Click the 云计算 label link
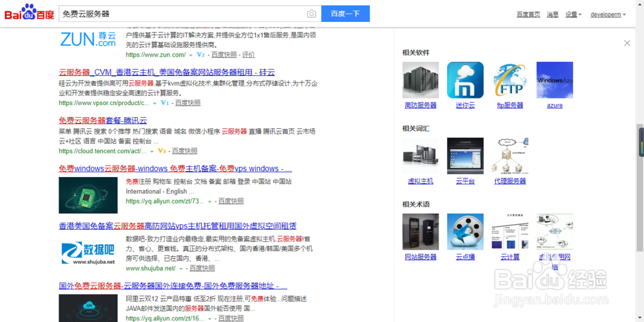644x322 pixels. pos(510,257)
